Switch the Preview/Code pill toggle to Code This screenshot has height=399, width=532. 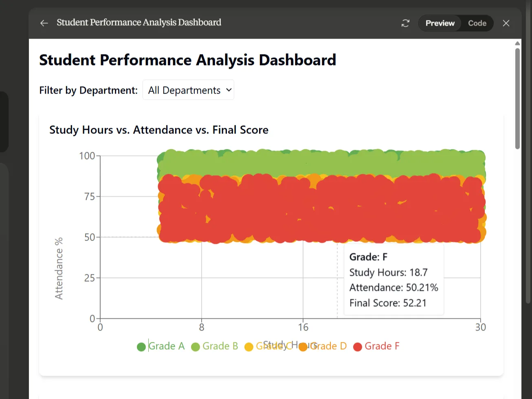477,23
